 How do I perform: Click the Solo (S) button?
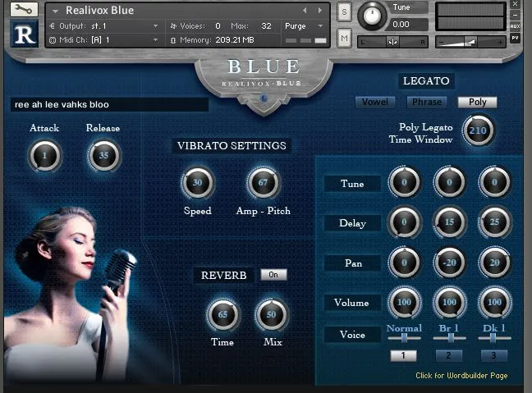tap(344, 11)
